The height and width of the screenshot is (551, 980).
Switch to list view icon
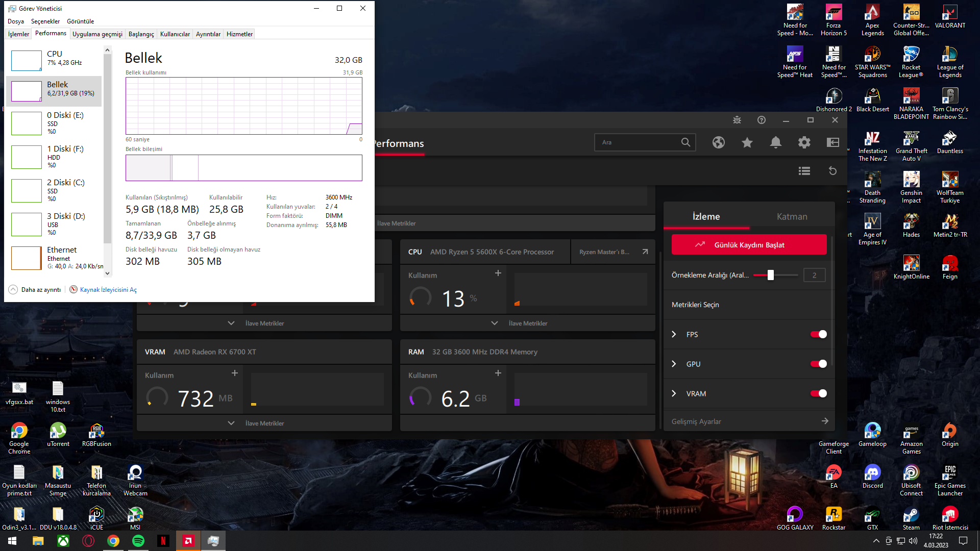(804, 171)
